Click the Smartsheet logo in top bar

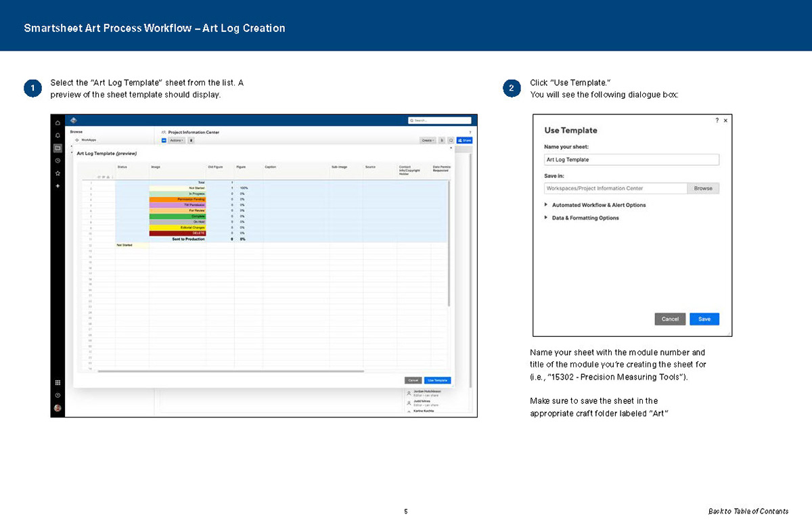click(x=74, y=120)
